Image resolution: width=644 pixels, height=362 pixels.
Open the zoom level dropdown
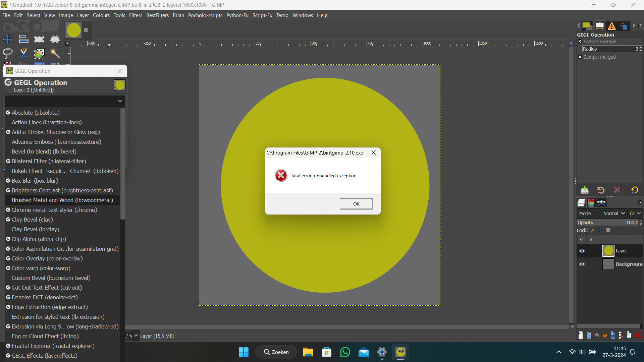(x=136, y=336)
